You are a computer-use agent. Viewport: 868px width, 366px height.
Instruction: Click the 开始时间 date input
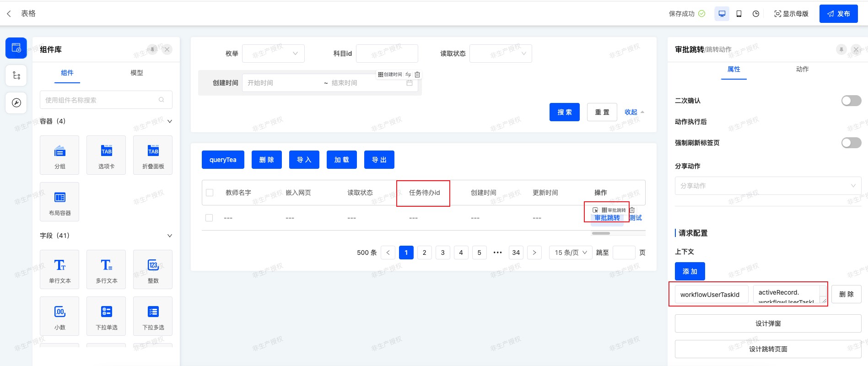pyautogui.click(x=283, y=83)
